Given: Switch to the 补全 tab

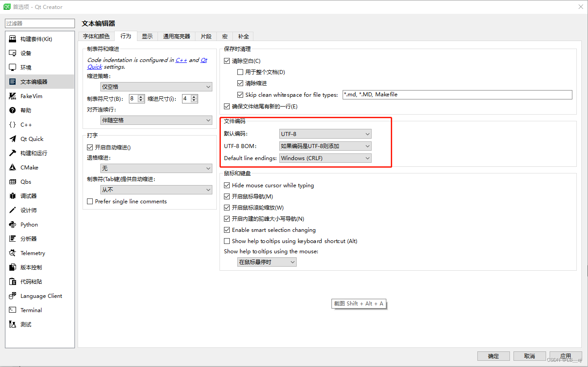Looking at the screenshot, I should coord(243,36).
